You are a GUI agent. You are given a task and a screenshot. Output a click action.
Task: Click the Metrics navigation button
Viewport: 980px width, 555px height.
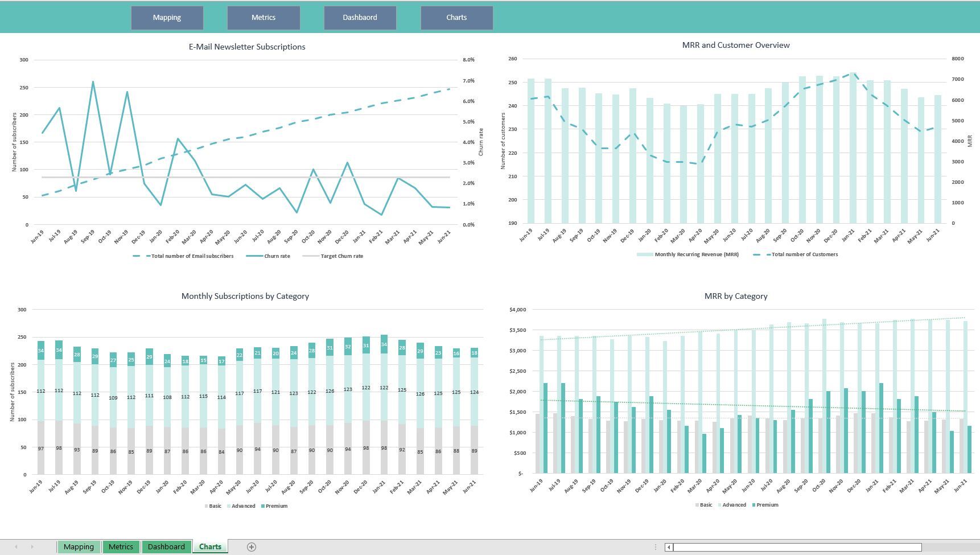(x=263, y=18)
